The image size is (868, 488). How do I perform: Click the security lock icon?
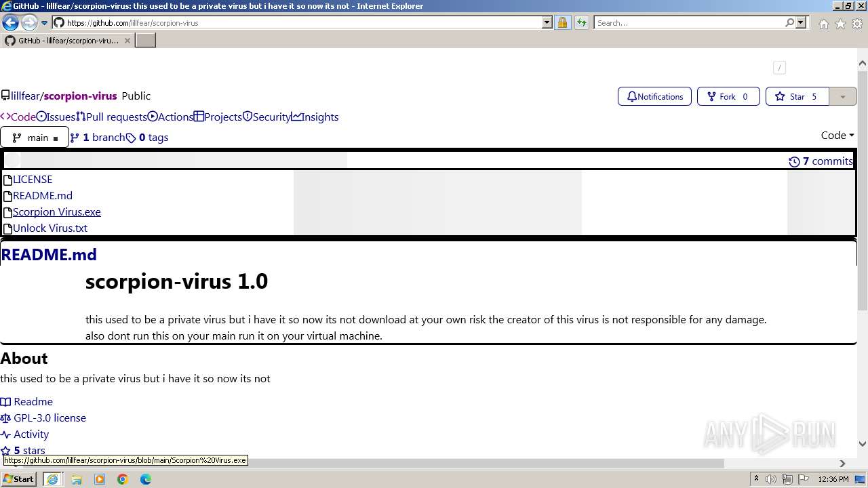(562, 23)
